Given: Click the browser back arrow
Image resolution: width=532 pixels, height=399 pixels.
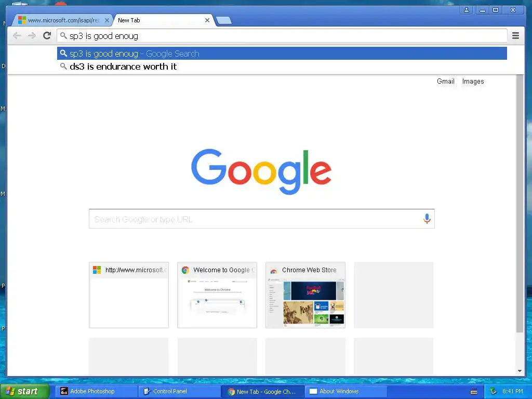Looking at the screenshot, I should 17,36.
